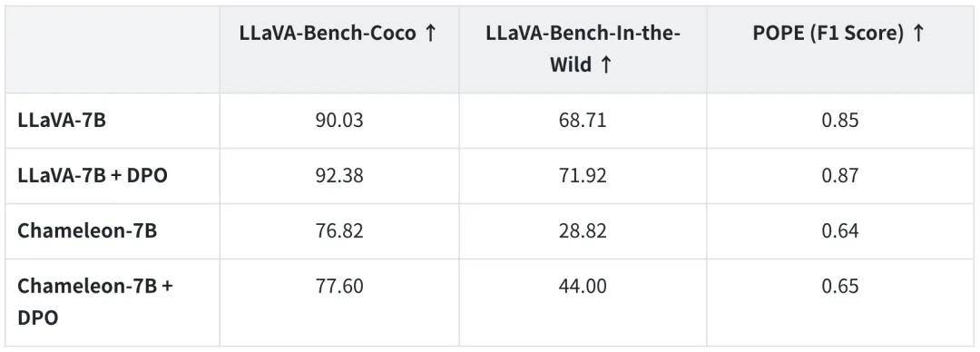Click the 68.71 score cell
Viewport: 980px width, 352px height.
pos(583,121)
